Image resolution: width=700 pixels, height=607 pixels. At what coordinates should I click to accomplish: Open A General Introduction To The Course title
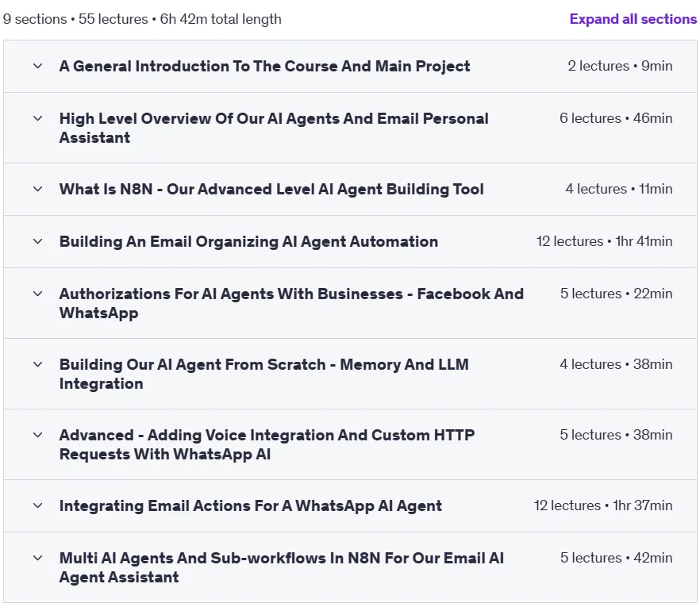tap(264, 66)
